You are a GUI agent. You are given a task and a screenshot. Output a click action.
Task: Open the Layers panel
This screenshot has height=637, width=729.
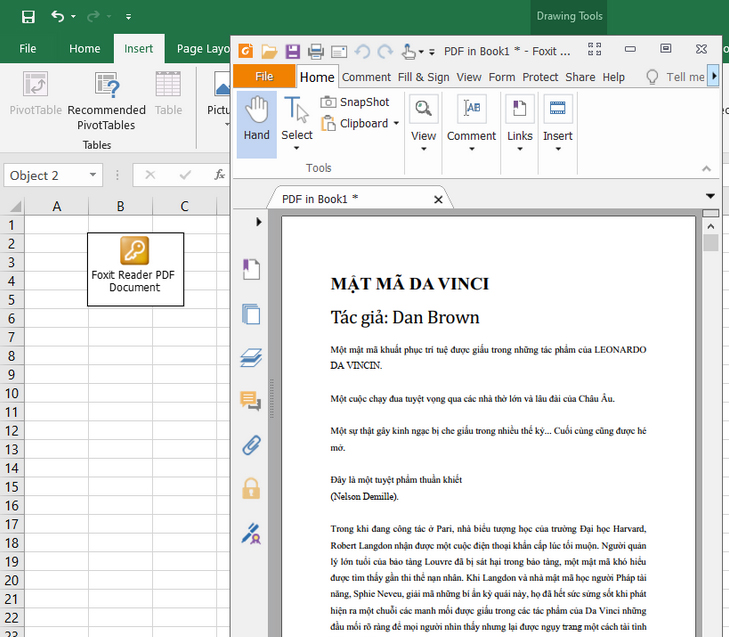point(252,358)
